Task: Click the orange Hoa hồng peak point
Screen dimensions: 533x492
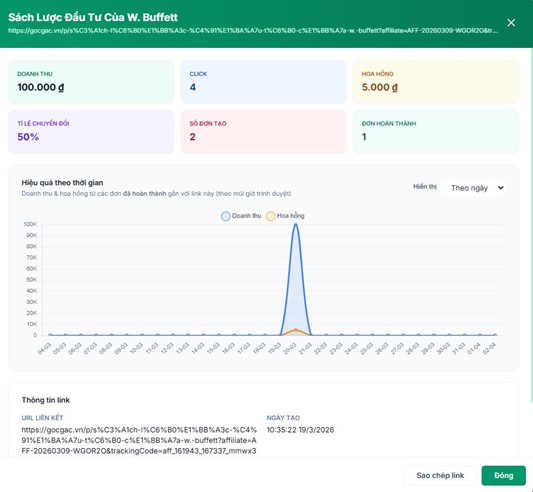Action: pyautogui.click(x=296, y=330)
